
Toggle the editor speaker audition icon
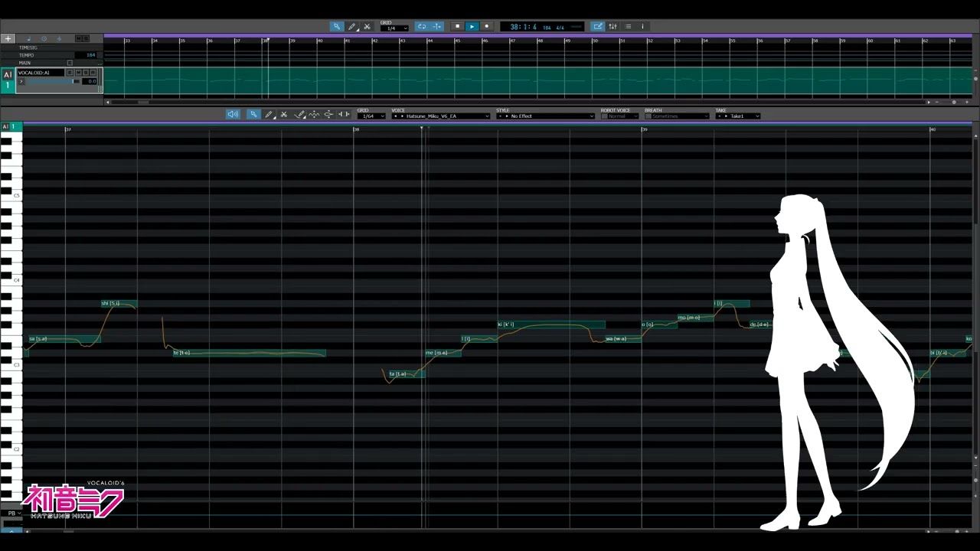click(233, 114)
